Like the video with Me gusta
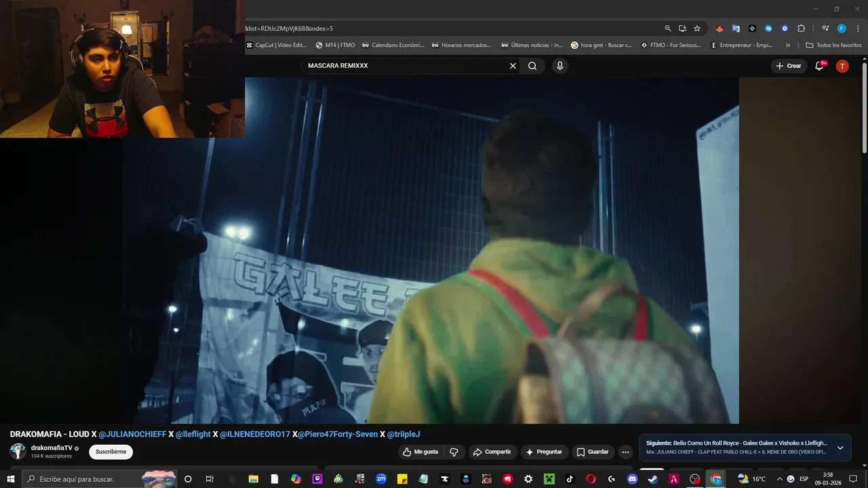Screen dimensions: 868x488 click(x=420, y=452)
